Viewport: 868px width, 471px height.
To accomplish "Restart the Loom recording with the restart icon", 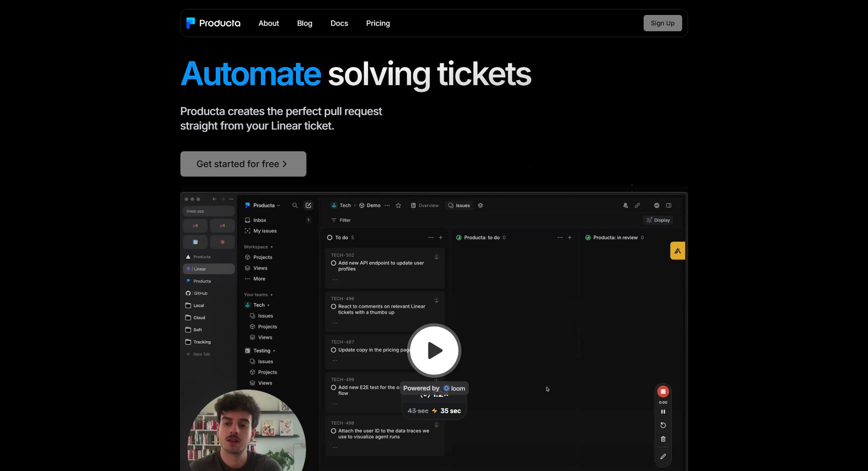I will (663, 425).
